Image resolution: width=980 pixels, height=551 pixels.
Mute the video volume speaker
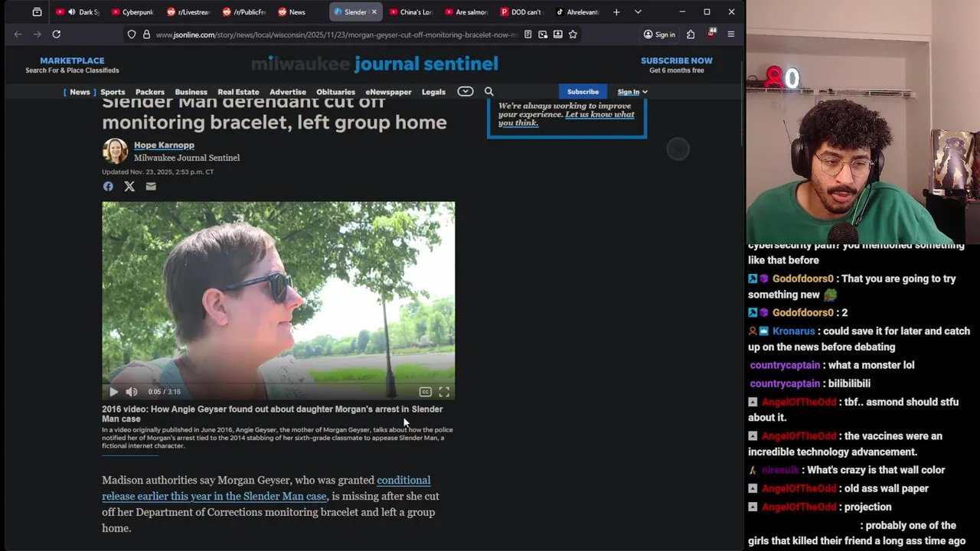pos(132,392)
